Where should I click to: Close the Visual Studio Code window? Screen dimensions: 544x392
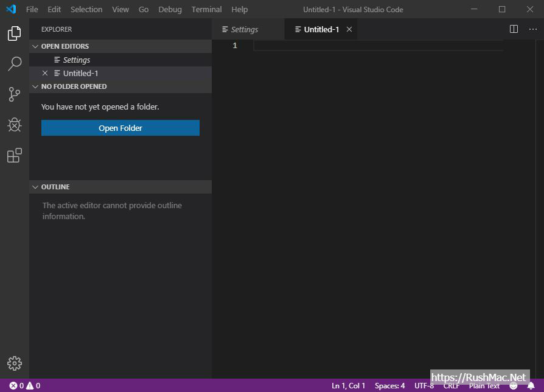(530, 9)
